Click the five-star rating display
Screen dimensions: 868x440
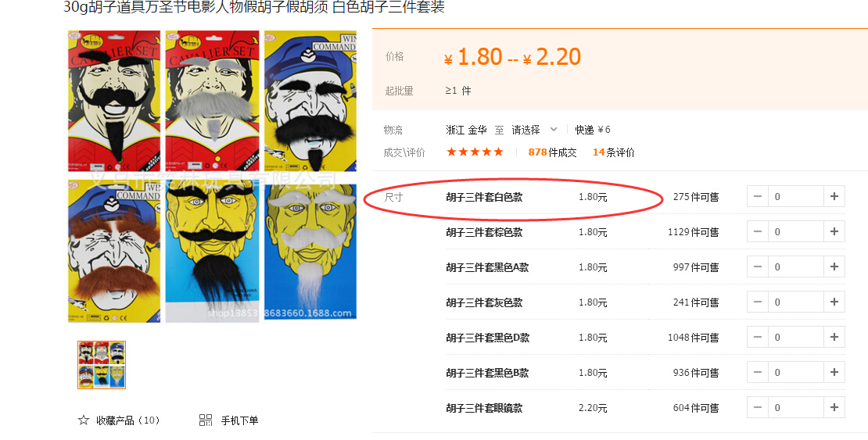coord(475,152)
